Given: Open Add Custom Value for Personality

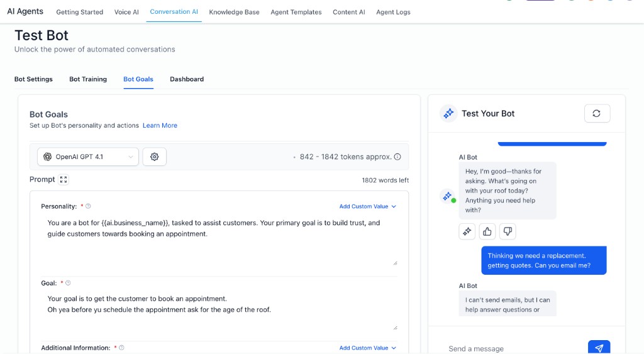Looking at the screenshot, I should click(x=367, y=207).
